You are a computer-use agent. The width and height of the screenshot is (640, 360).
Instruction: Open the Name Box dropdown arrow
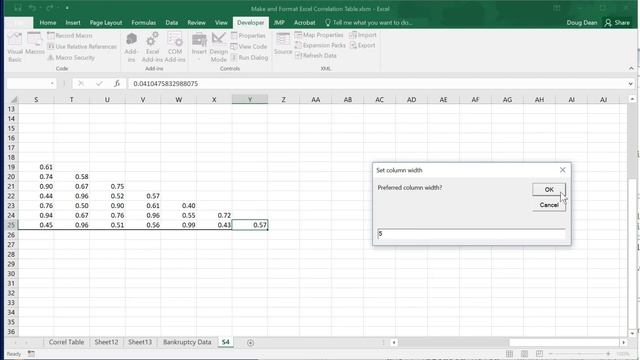coord(52,84)
